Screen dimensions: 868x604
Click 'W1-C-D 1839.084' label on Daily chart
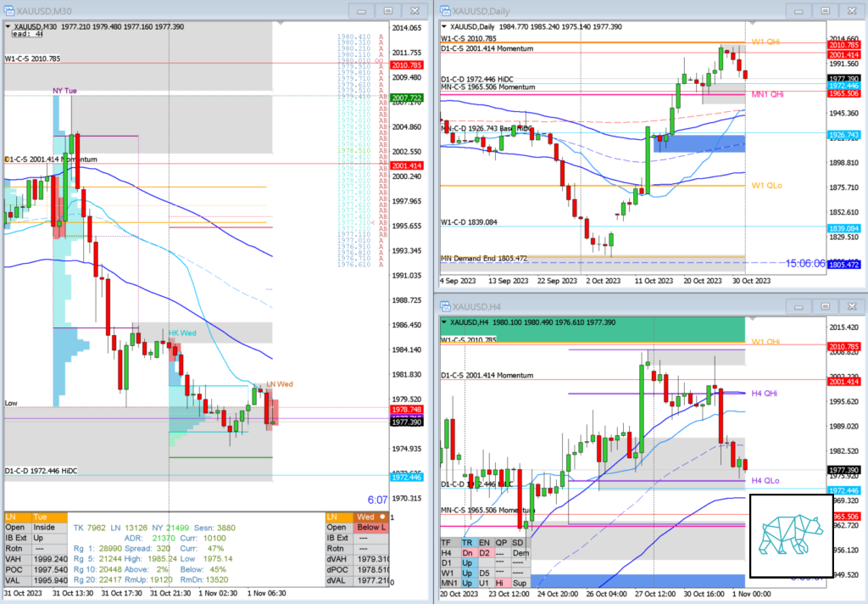click(469, 222)
